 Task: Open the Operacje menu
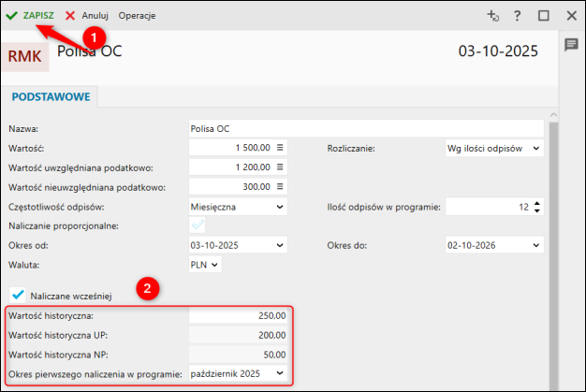[x=137, y=16]
